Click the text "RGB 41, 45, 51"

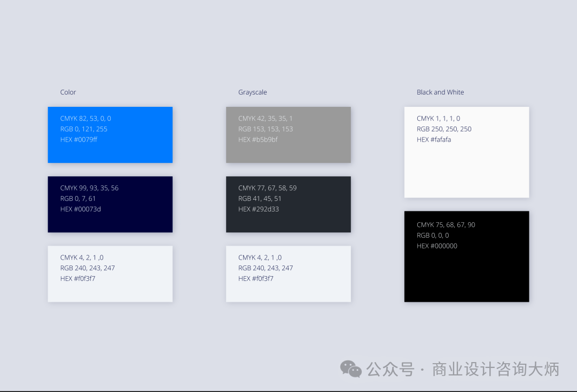[260, 199]
